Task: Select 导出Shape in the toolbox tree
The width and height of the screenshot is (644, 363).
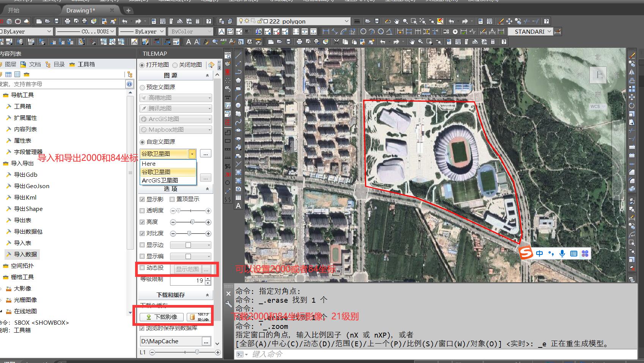Action: click(x=28, y=209)
